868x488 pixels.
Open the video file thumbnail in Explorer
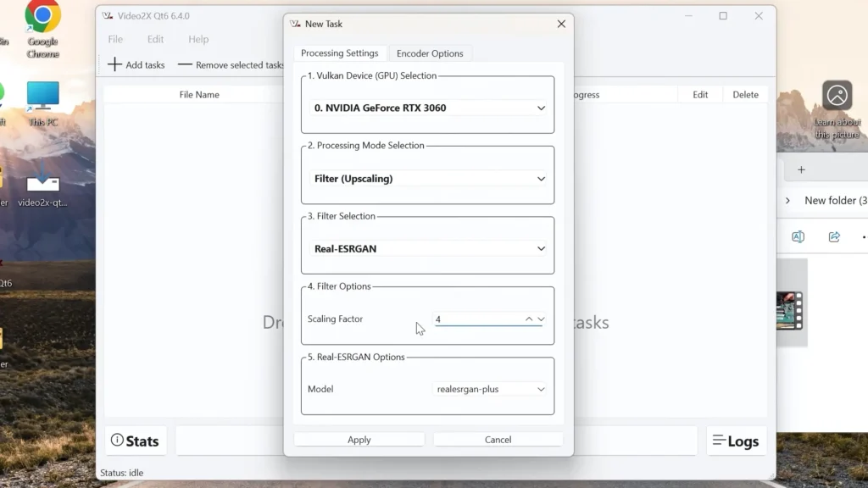point(789,310)
